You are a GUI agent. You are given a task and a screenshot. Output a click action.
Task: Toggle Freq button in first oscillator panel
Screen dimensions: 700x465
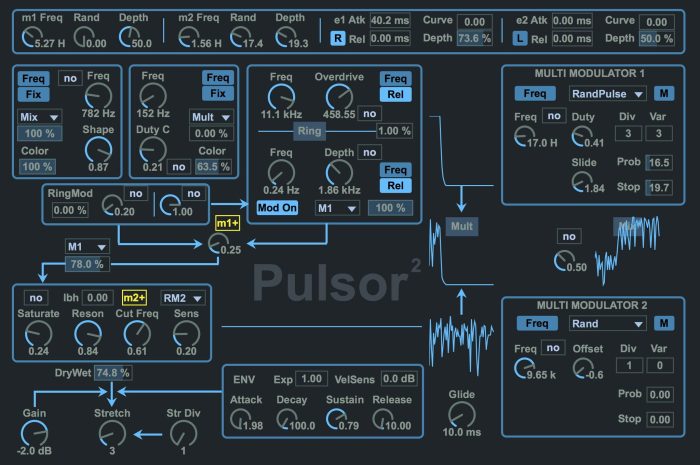click(x=33, y=79)
